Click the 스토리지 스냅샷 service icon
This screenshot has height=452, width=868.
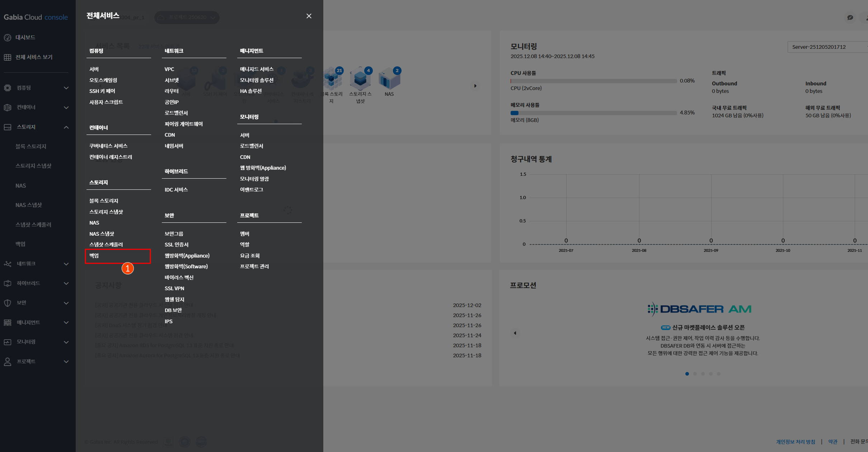[360, 79]
